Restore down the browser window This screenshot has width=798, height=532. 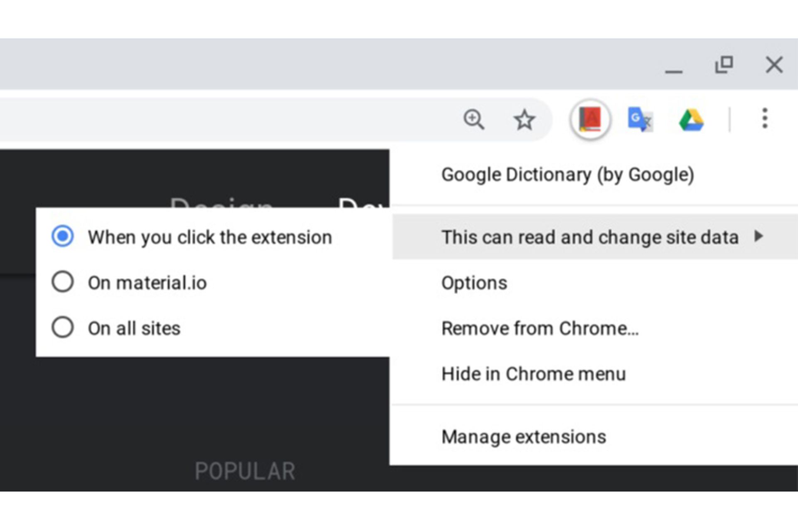pyautogui.click(x=724, y=65)
